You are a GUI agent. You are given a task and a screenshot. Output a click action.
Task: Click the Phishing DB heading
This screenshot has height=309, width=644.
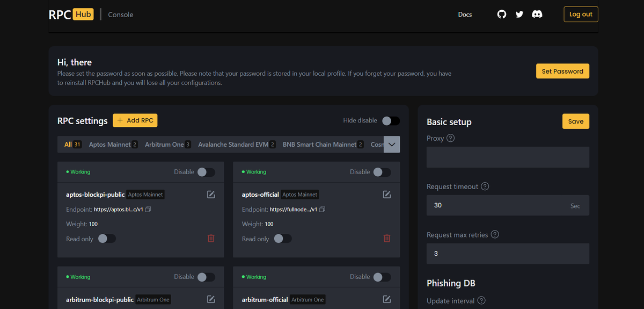click(451, 283)
